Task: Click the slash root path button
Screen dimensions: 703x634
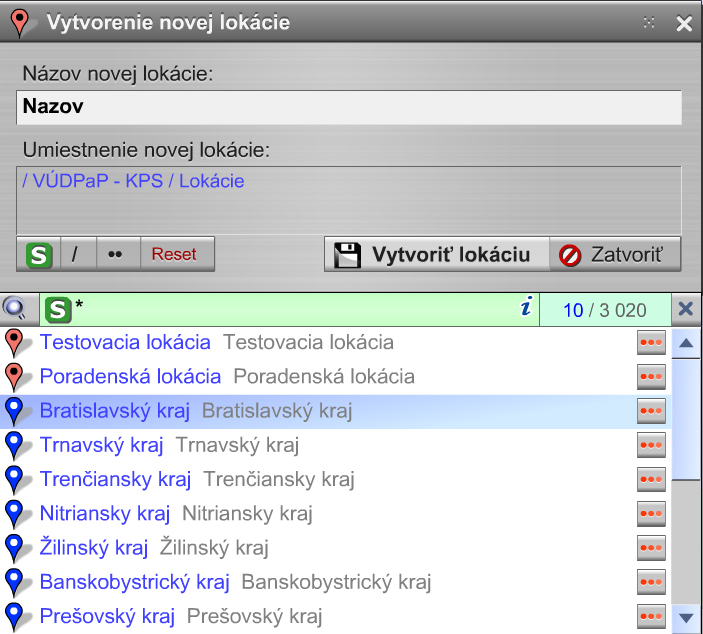Action: coord(78,254)
